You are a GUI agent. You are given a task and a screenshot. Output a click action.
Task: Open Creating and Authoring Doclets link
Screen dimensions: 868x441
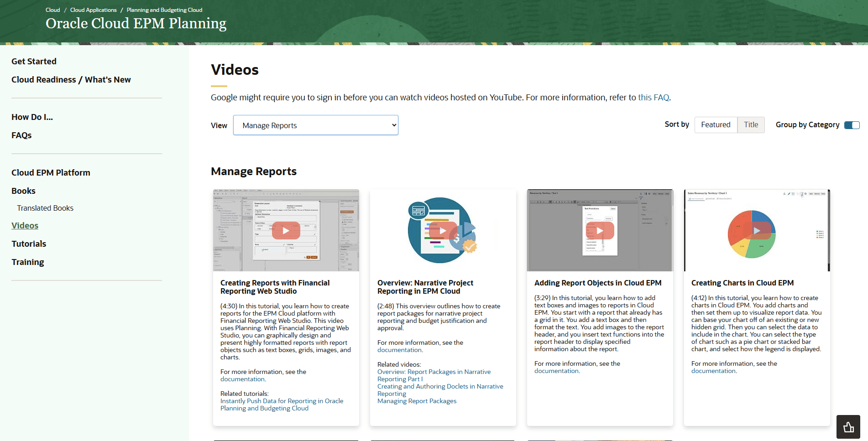440,390
